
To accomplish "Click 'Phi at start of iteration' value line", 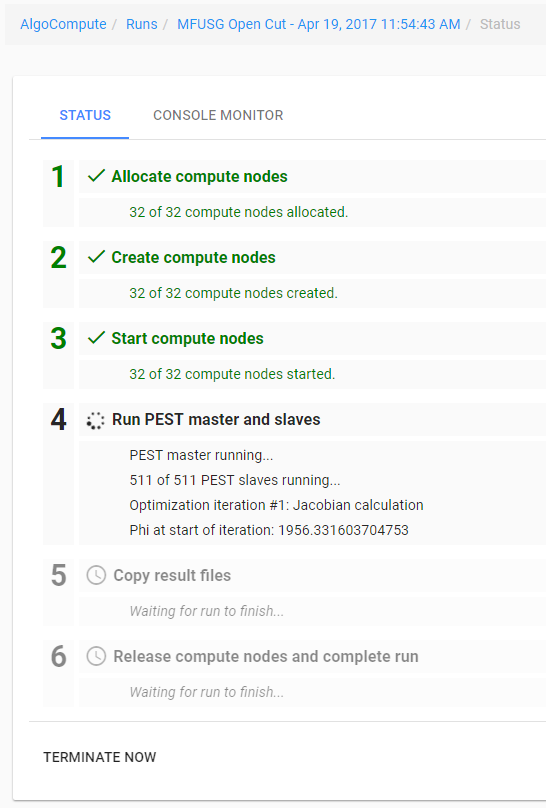I will 269,530.
